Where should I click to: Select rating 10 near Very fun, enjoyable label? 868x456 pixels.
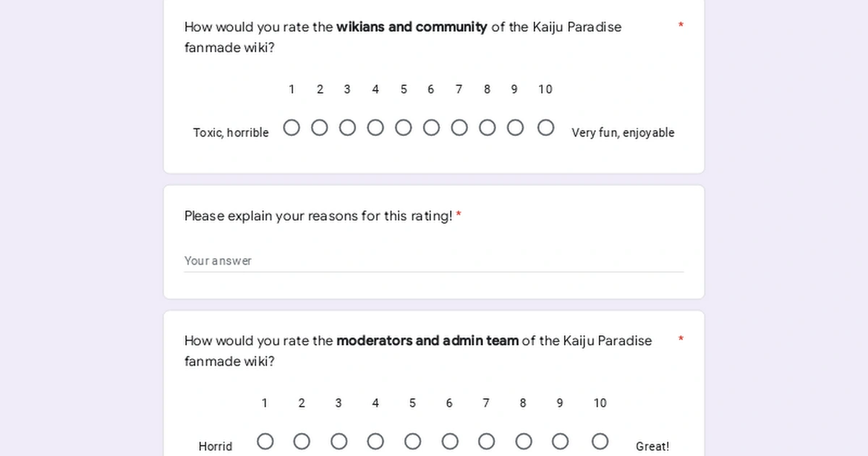point(545,127)
